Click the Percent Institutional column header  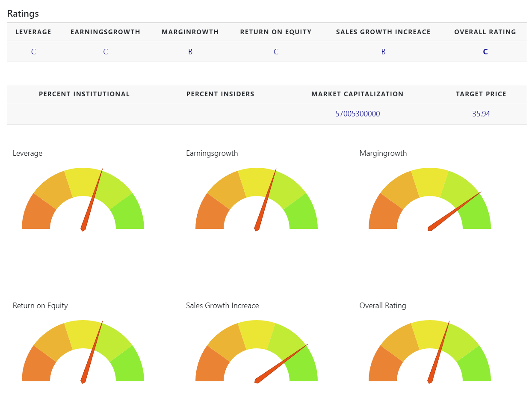pos(84,94)
